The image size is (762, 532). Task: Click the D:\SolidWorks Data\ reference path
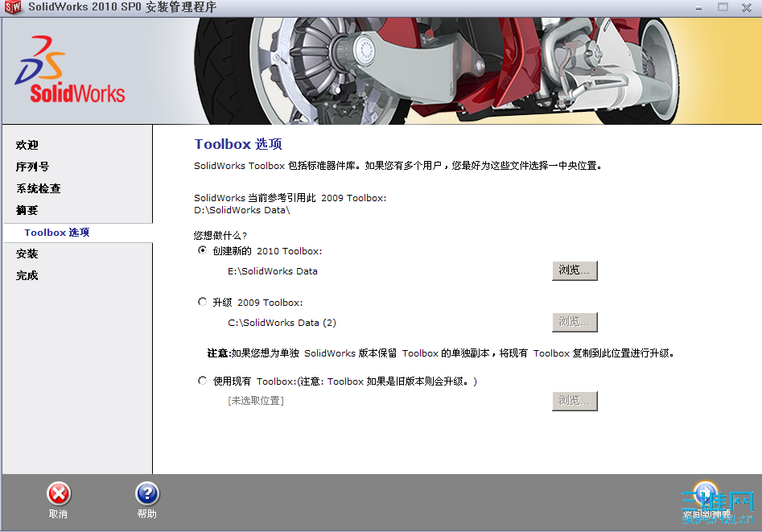click(242, 210)
